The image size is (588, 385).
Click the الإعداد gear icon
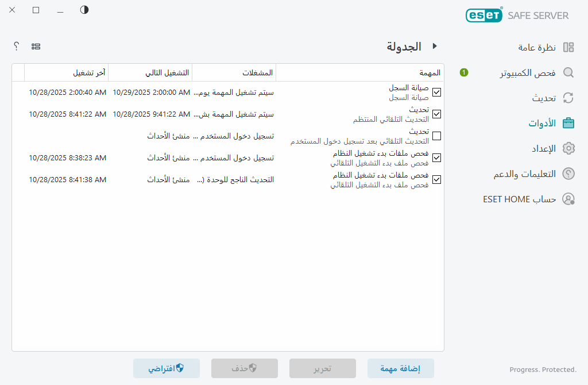568,148
